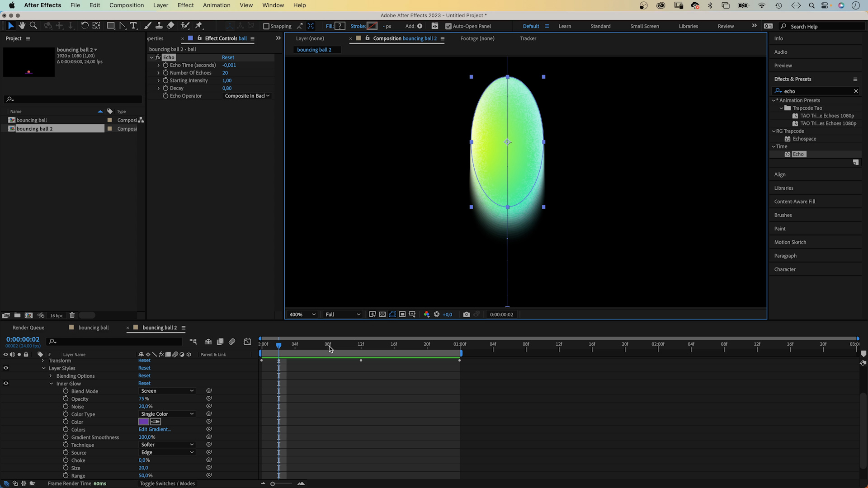
Task: Select the Type tool
Action: coord(133,26)
